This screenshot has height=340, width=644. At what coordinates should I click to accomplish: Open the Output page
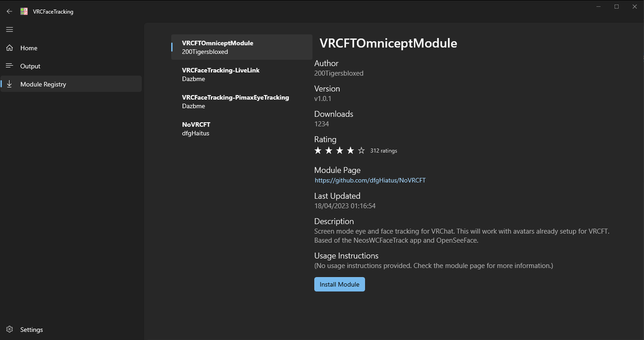click(x=71, y=66)
